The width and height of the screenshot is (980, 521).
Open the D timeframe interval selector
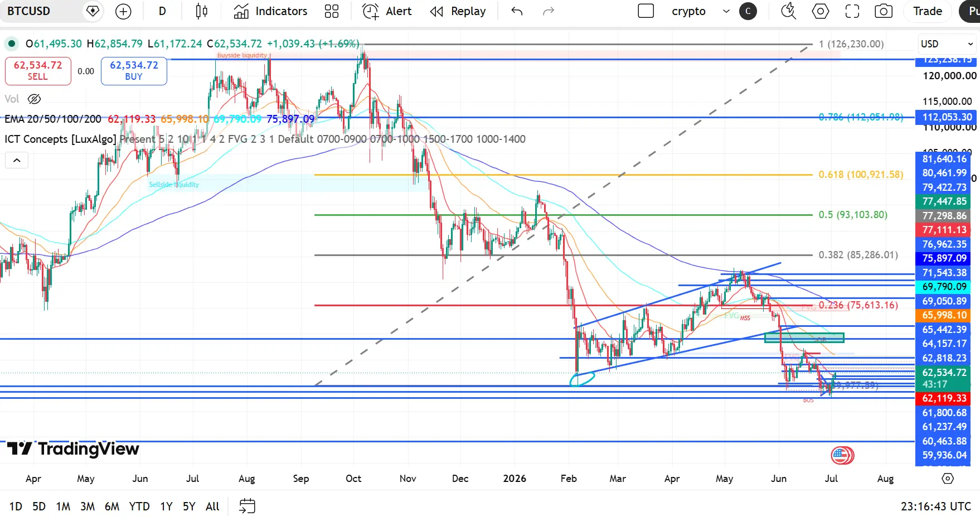[x=162, y=11]
